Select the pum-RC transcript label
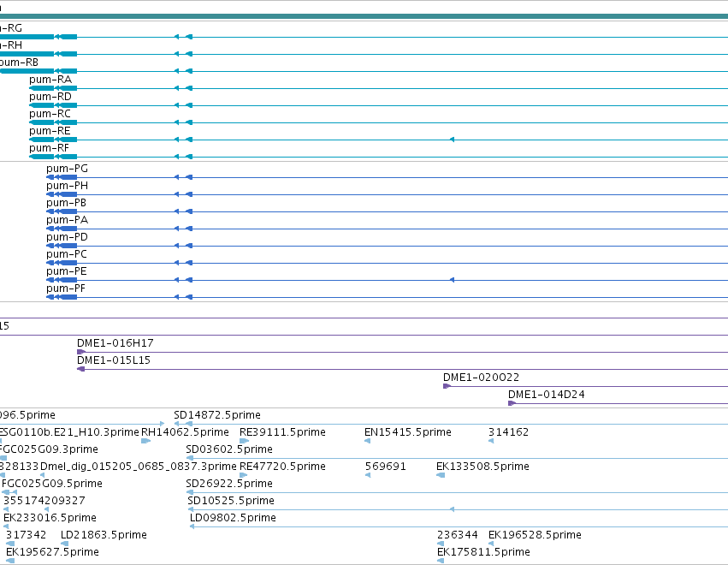 point(50,114)
